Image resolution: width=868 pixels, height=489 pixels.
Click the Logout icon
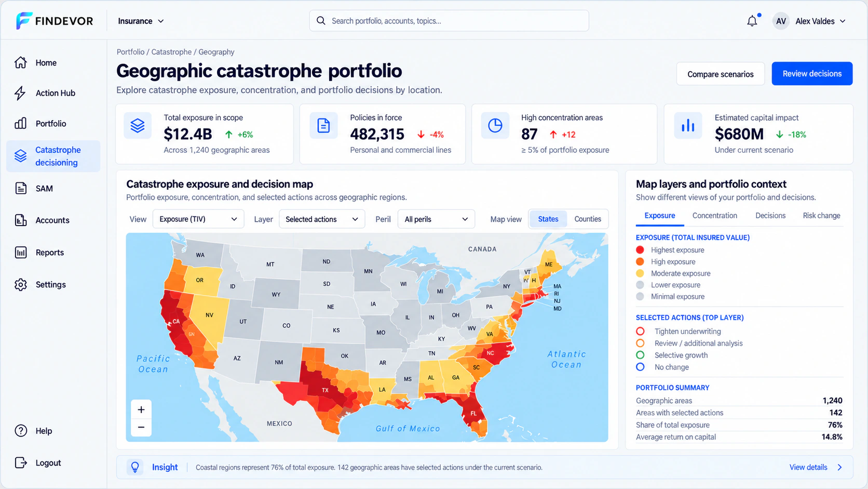(x=21, y=462)
